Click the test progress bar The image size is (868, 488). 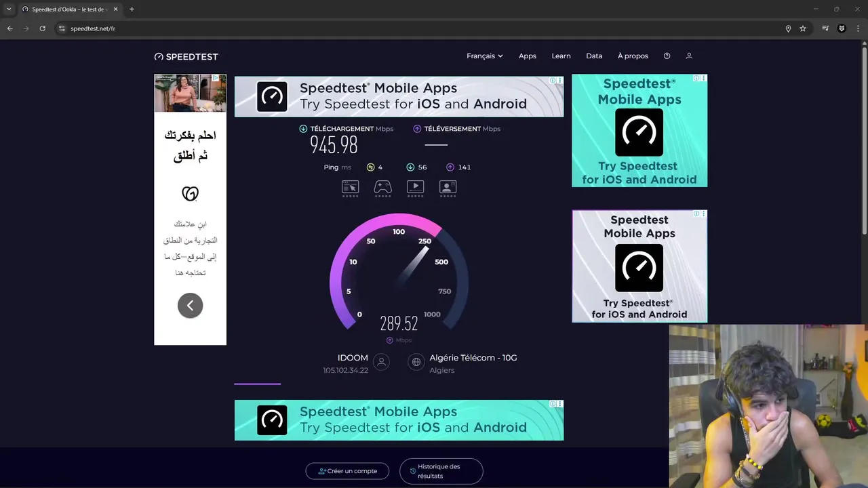[x=258, y=384]
